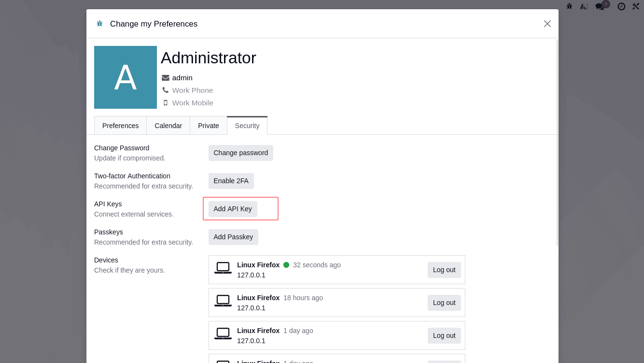Click the 'Update if compromised.' text
The width and height of the screenshot is (644, 363).
130,158
